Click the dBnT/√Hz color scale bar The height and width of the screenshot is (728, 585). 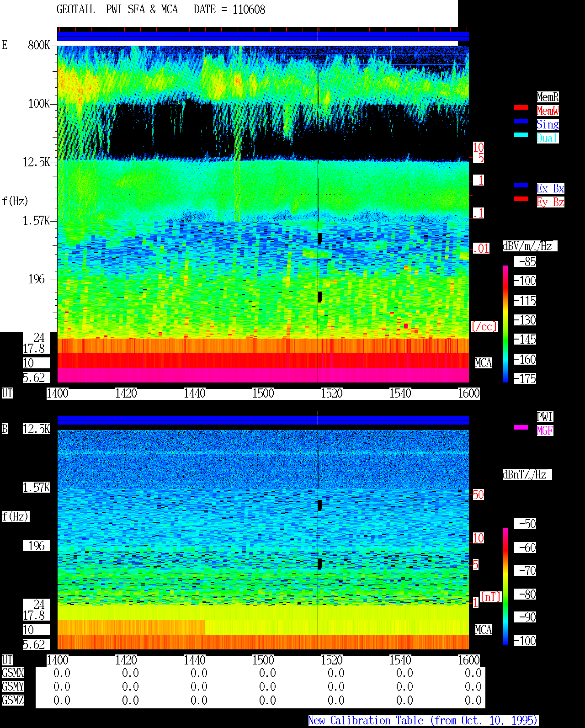coord(505,586)
